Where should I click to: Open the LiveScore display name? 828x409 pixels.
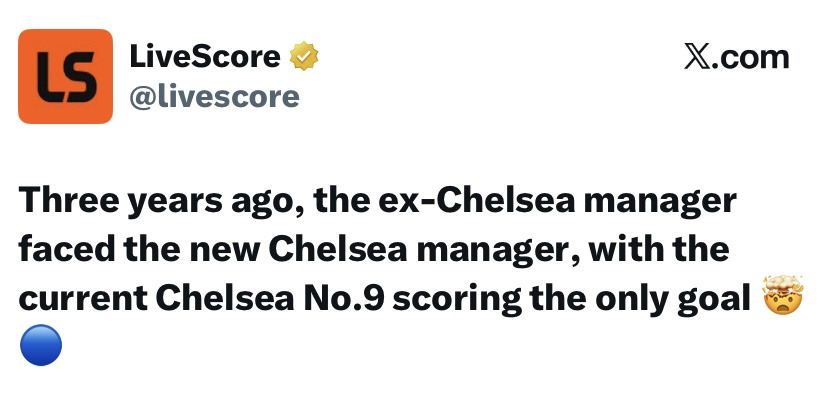[x=205, y=58]
